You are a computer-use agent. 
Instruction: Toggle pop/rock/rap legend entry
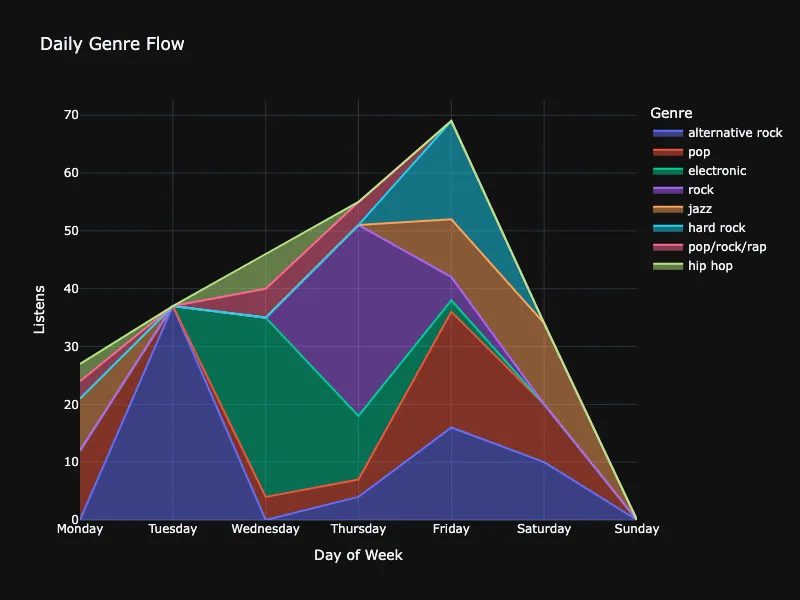pos(710,247)
